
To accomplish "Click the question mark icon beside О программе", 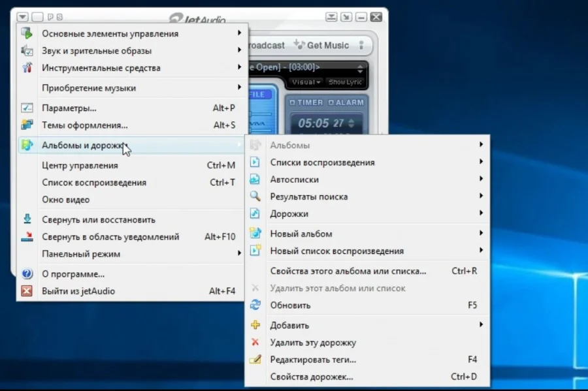I will click(x=27, y=274).
